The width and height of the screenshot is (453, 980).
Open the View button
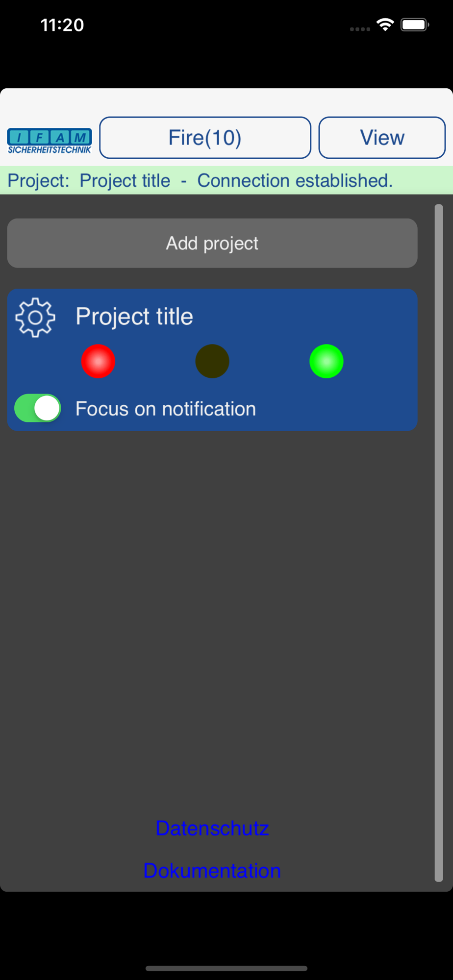[x=382, y=138]
